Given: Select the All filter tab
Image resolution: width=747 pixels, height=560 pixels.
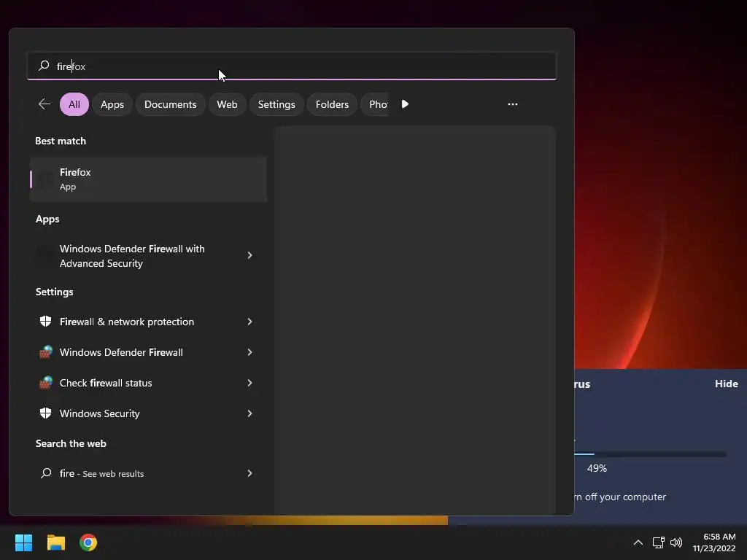Looking at the screenshot, I should pyautogui.click(x=74, y=104).
